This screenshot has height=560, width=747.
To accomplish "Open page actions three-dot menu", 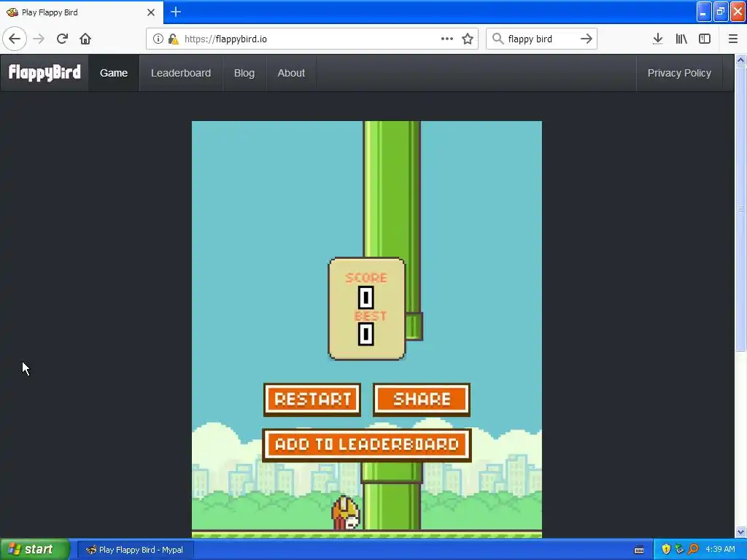I will [x=447, y=39].
